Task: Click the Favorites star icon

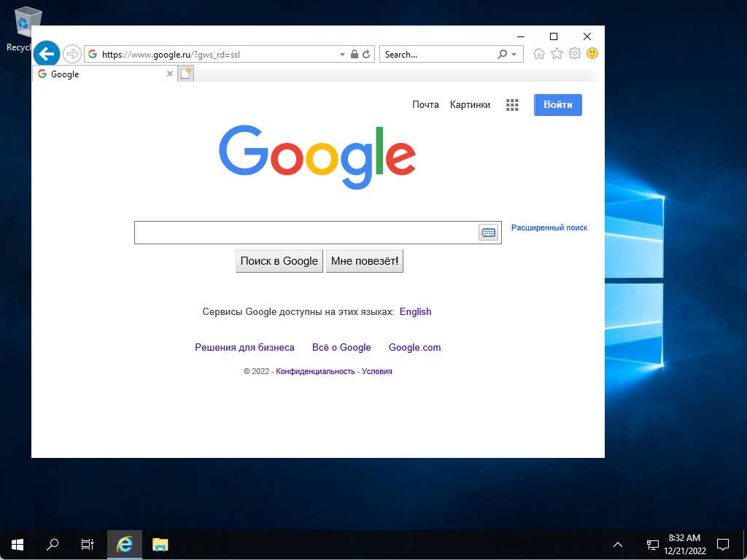Action: pyautogui.click(x=556, y=53)
